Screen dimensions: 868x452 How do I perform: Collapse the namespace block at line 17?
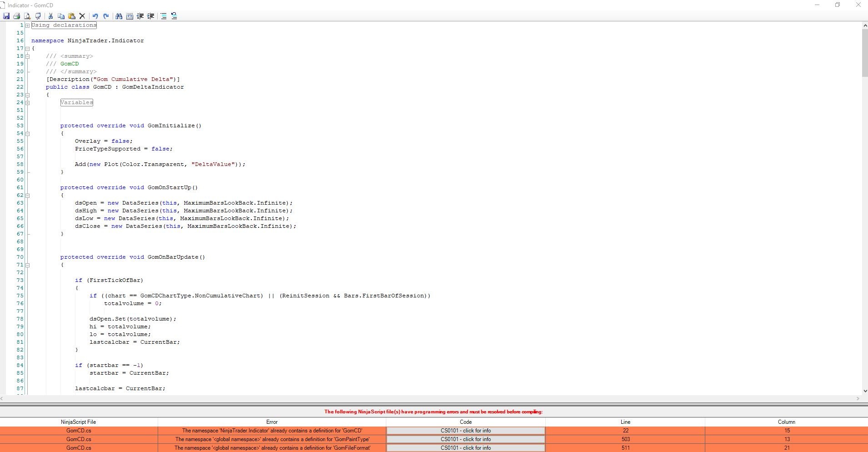(x=28, y=49)
